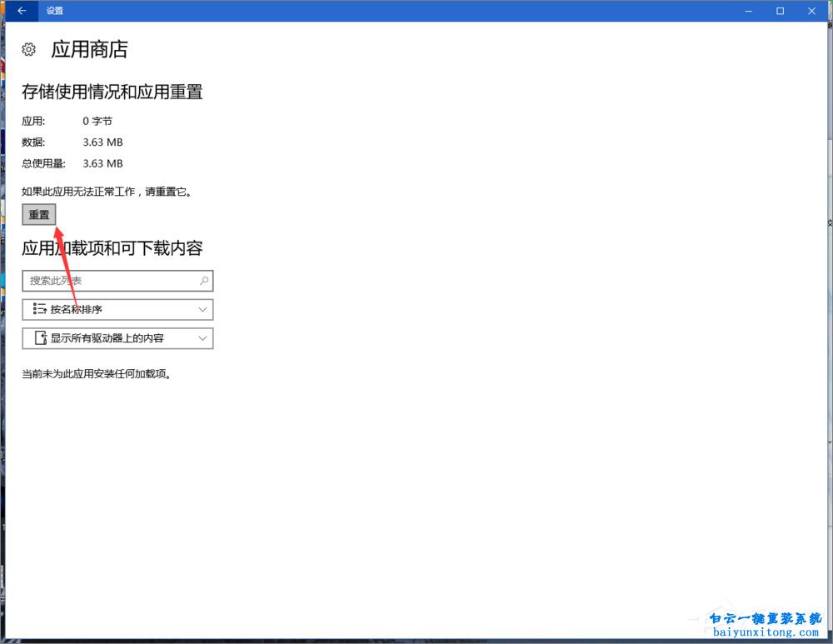This screenshot has width=833, height=644.
Task: Click the 设置 label in the title bar
Action: (x=55, y=11)
